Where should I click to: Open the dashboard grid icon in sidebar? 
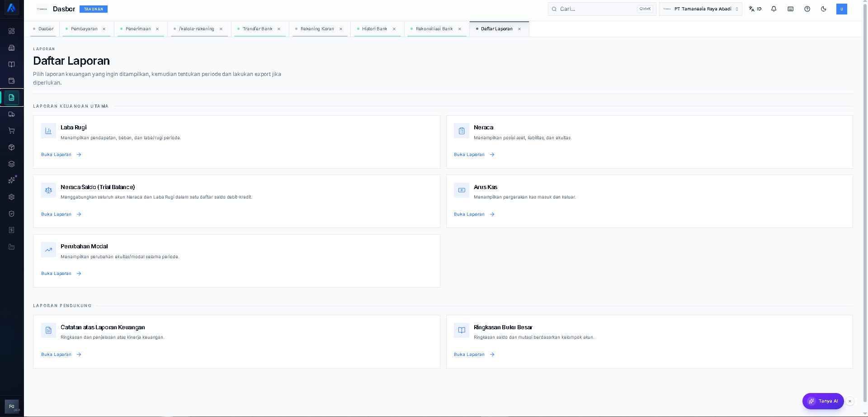coord(12,31)
